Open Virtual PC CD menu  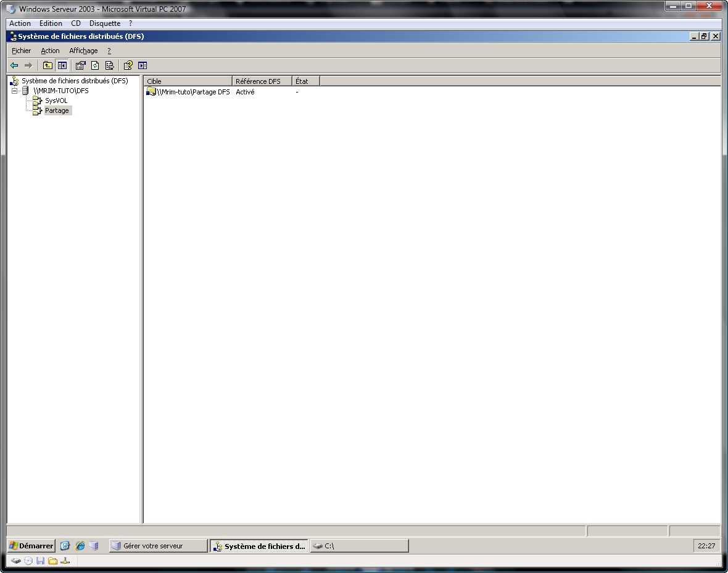pyautogui.click(x=76, y=23)
